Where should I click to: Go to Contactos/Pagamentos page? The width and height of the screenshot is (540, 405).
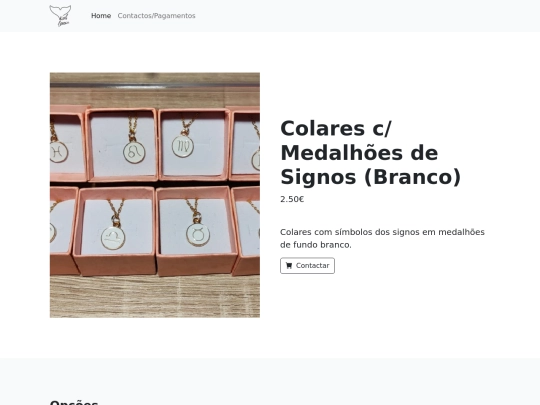pyautogui.click(x=156, y=16)
